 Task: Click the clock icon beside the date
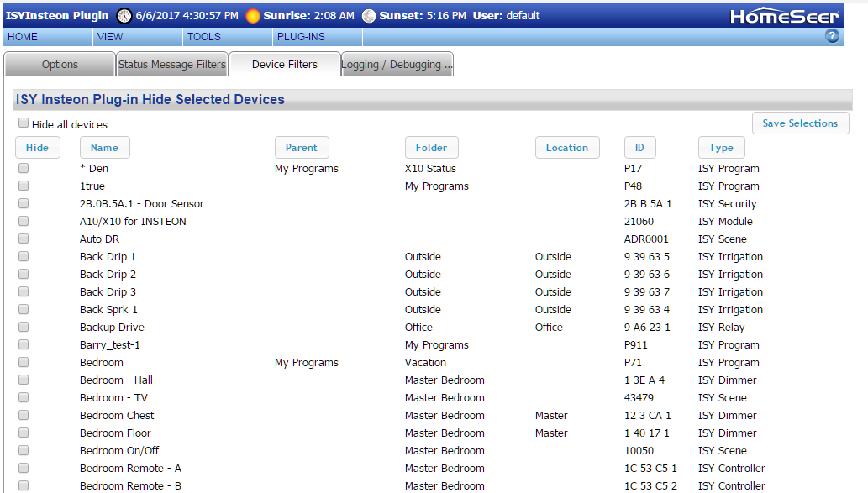[124, 16]
